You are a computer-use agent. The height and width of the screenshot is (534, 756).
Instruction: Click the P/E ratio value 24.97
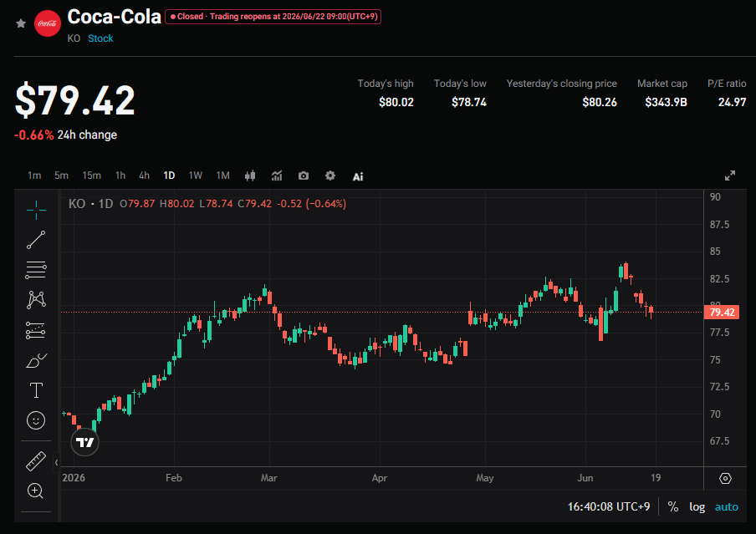[732, 102]
